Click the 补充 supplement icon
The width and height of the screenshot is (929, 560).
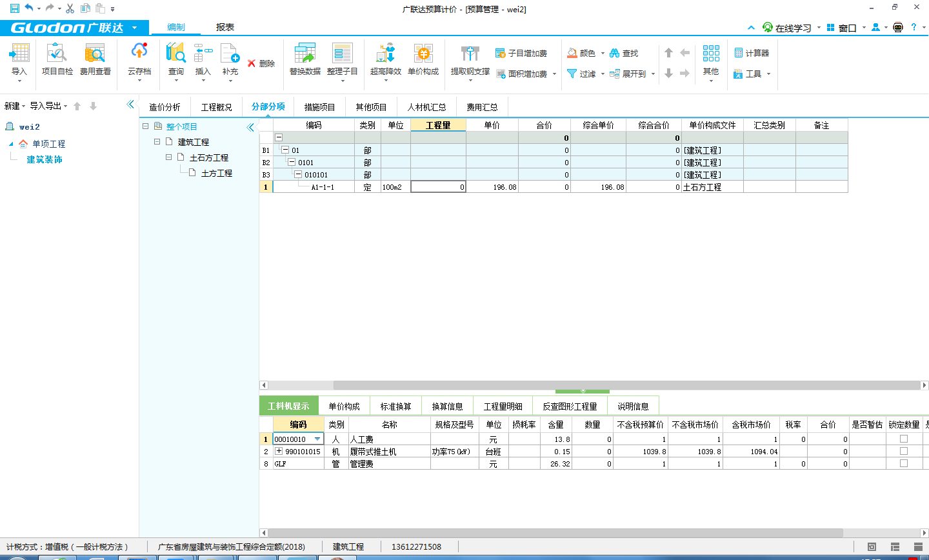pos(230,53)
